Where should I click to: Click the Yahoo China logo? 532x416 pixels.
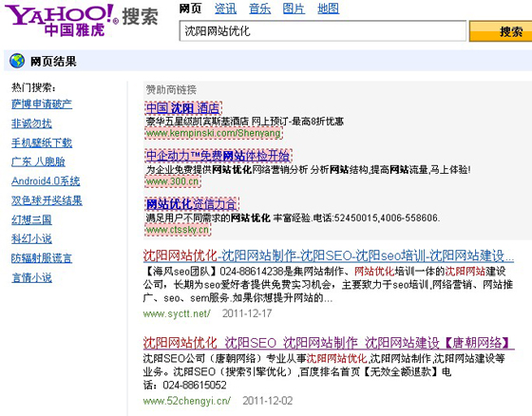(x=82, y=20)
